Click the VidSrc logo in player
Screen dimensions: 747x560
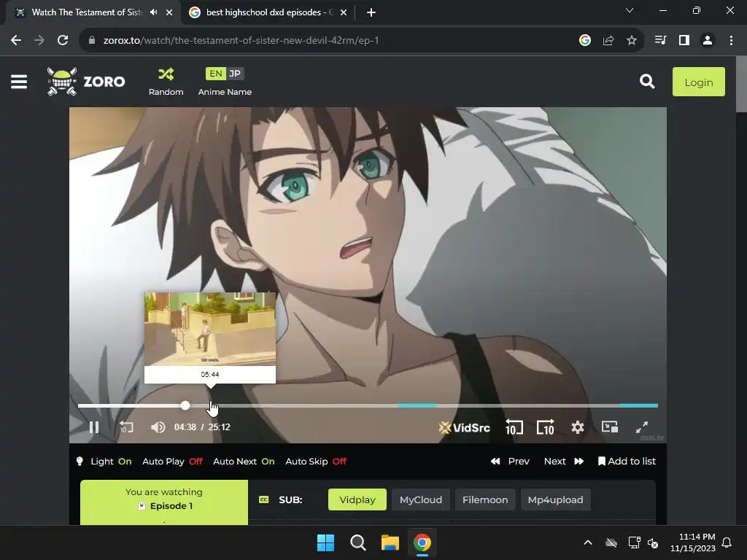point(464,427)
